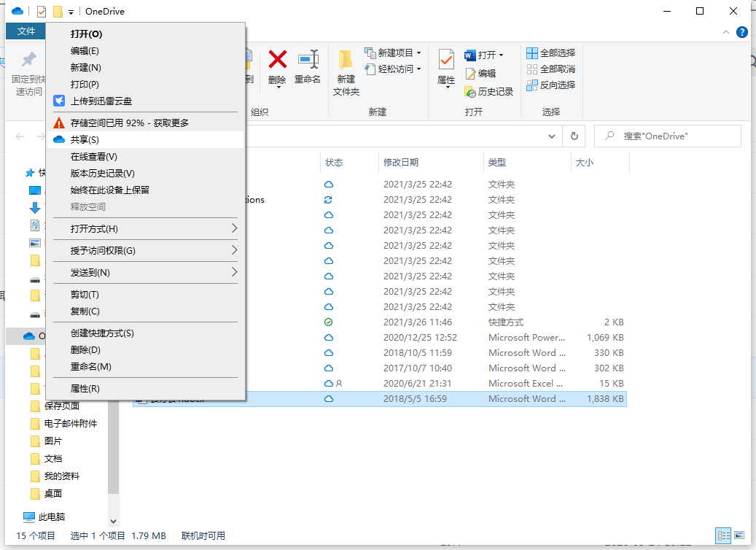Switch to large icons view in the status bar

click(x=739, y=535)
